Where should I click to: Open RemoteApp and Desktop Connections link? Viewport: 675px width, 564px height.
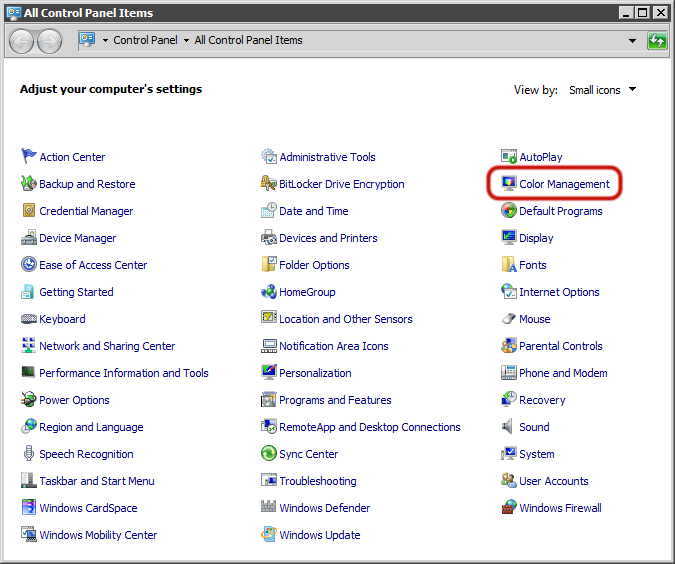point(370,427)
